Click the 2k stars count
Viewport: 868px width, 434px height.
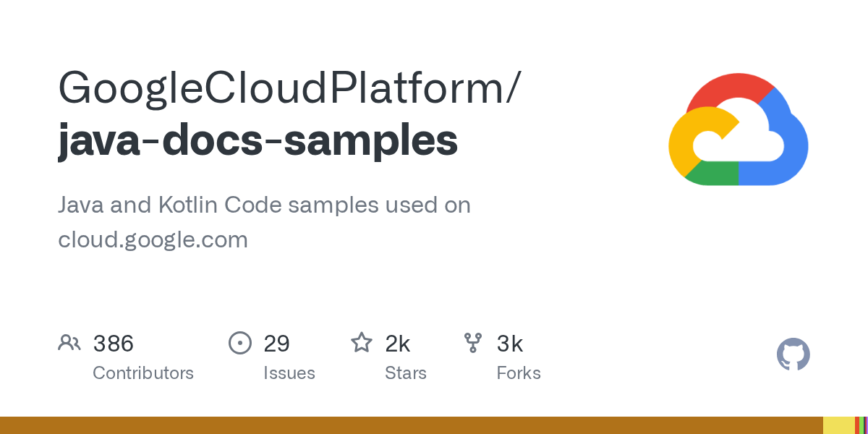(x=398, y=344)
